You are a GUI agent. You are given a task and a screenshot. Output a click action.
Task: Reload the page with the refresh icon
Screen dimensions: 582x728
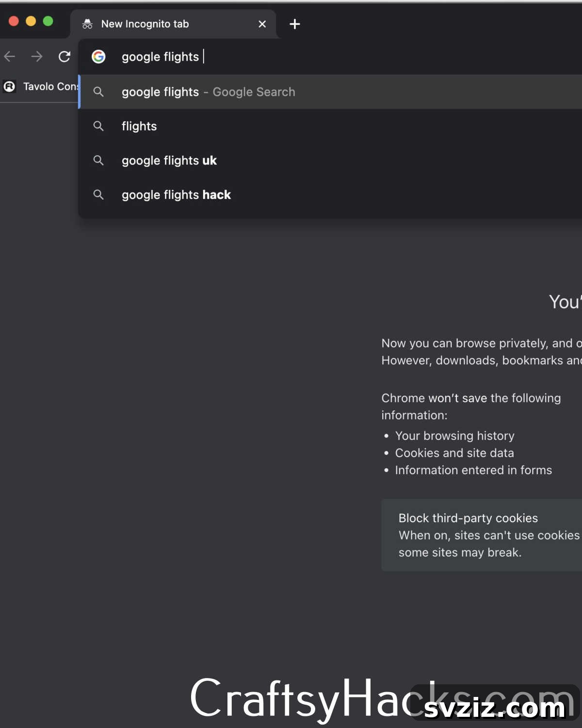pos(65,57)
